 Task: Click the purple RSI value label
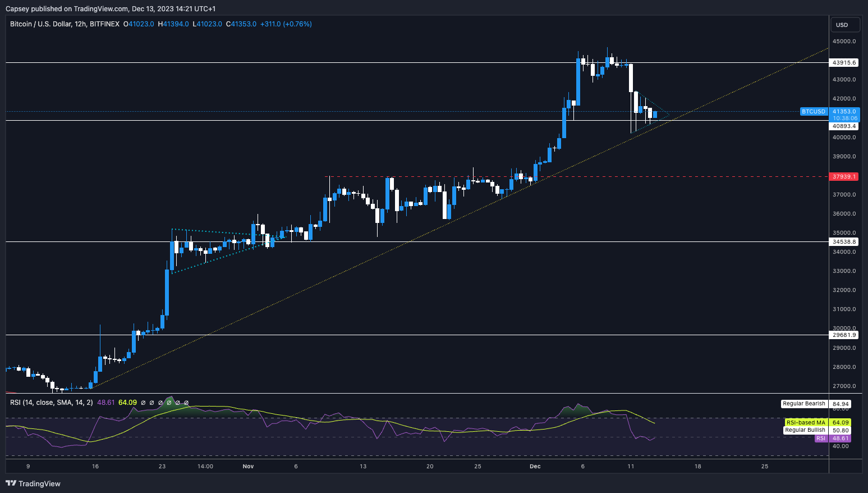tap(821, 439)
